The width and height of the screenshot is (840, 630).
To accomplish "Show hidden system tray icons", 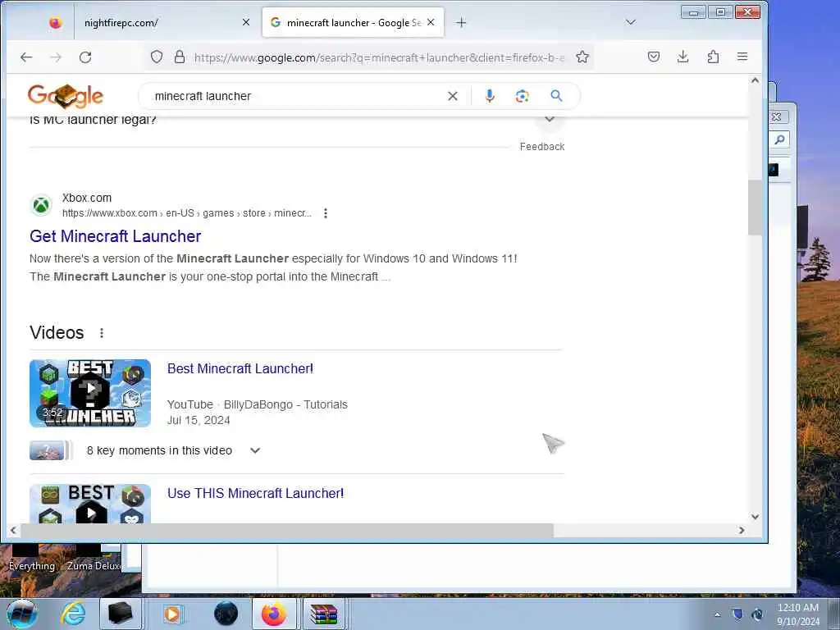I will pos(717,614).
